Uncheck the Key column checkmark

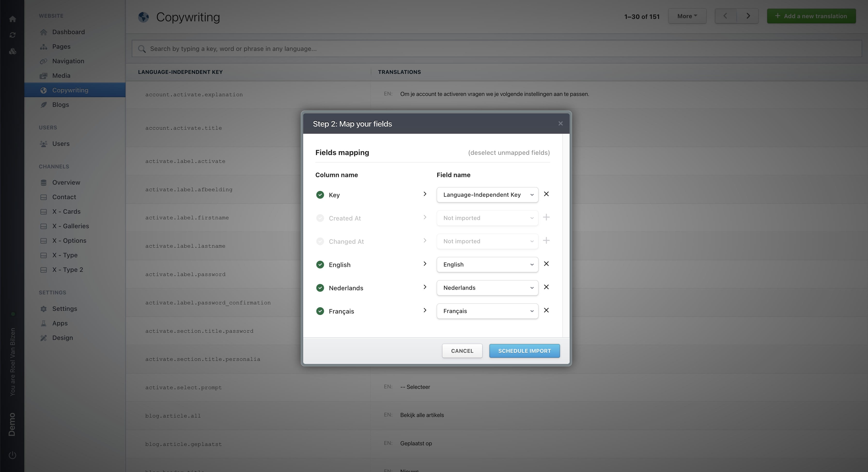(x=320, y=195)
